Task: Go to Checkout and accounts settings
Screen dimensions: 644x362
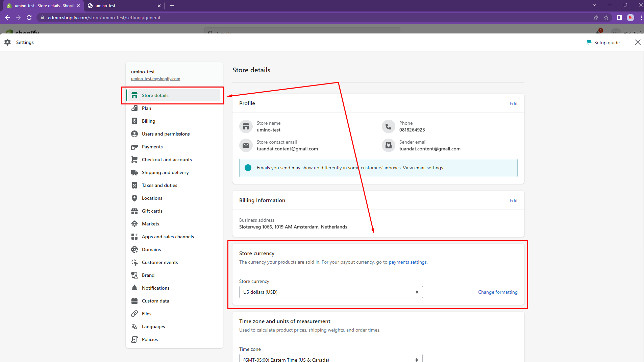Action: (167, 160)
